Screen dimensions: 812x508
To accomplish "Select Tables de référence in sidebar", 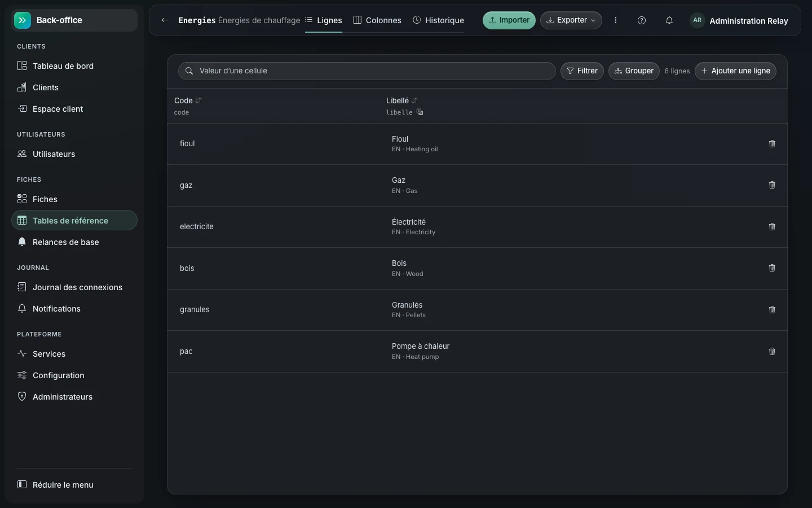I will point(74,221).
